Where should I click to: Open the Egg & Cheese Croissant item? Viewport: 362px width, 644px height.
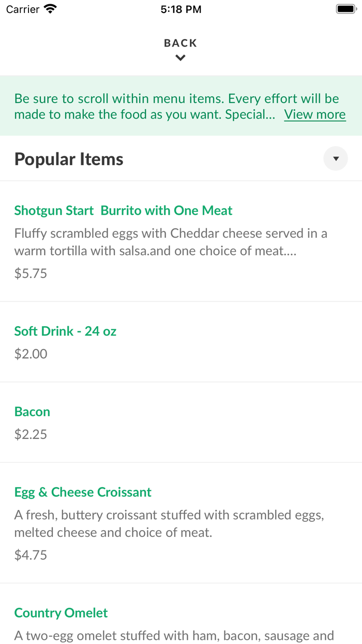(83, 491)
